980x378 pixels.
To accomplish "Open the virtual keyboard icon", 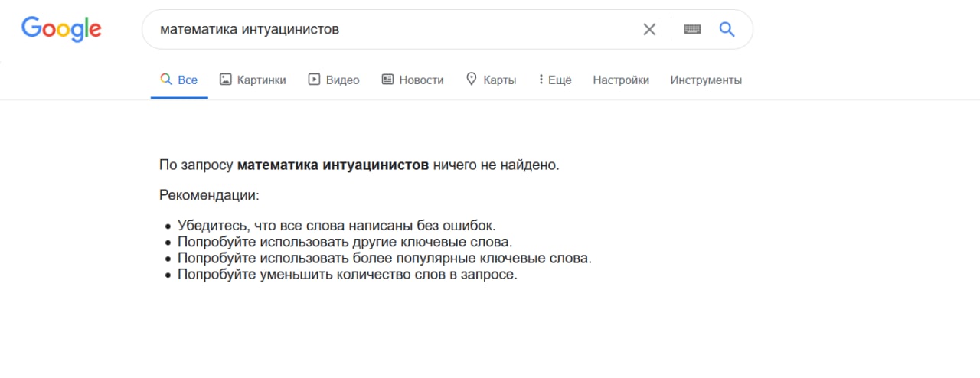I will tap(693, 30).
